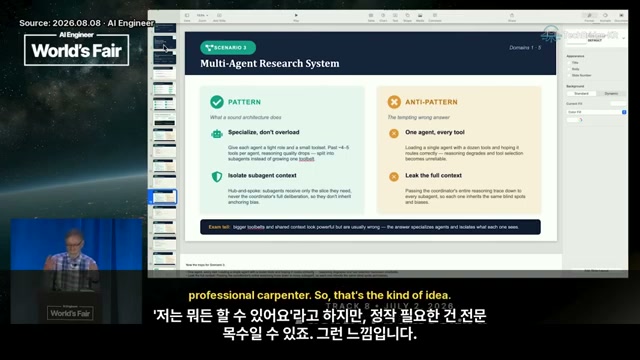Viewport: 640px width, 360px height.
Task: Add a Text box from the toolbar
Action: [395, 17]
